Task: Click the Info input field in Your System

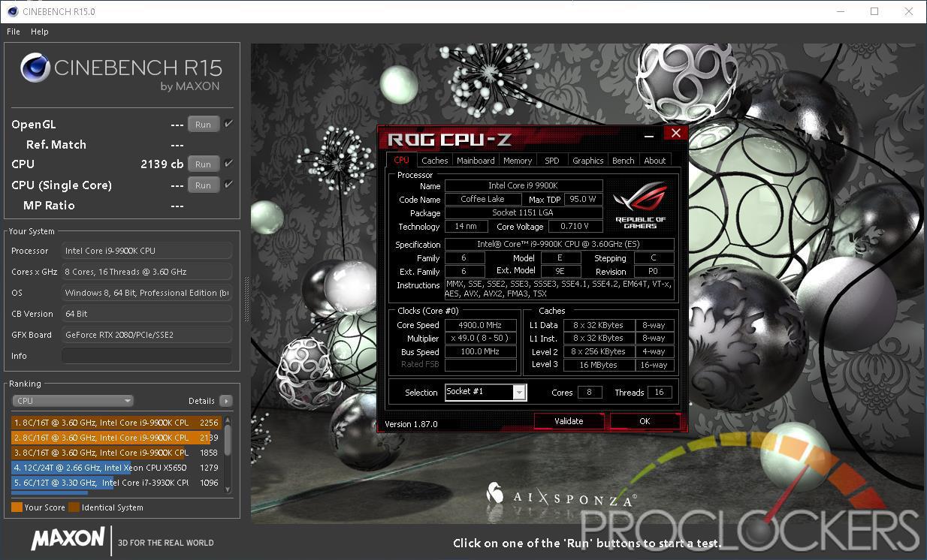Action: 146,356
